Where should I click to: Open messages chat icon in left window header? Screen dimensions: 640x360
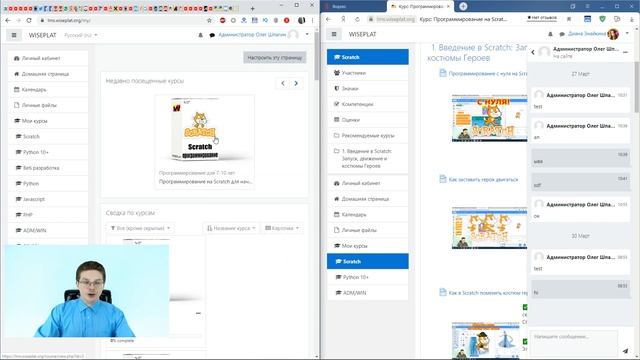(x=212, y=35)
